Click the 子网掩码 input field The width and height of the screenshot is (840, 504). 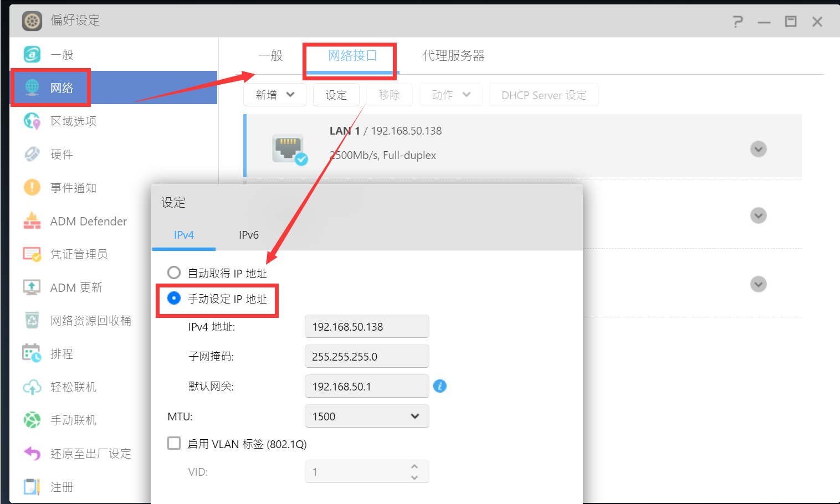[367, 356]
